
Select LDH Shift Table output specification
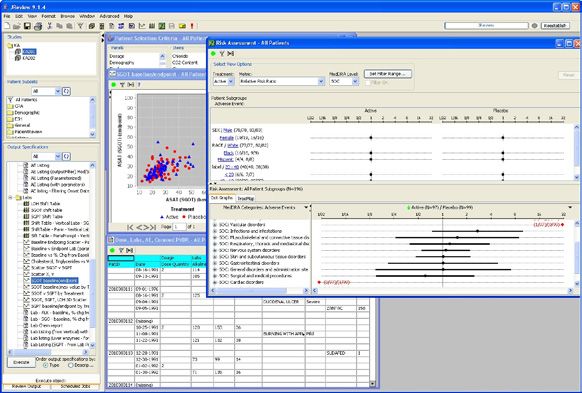[x=45, y=204]
